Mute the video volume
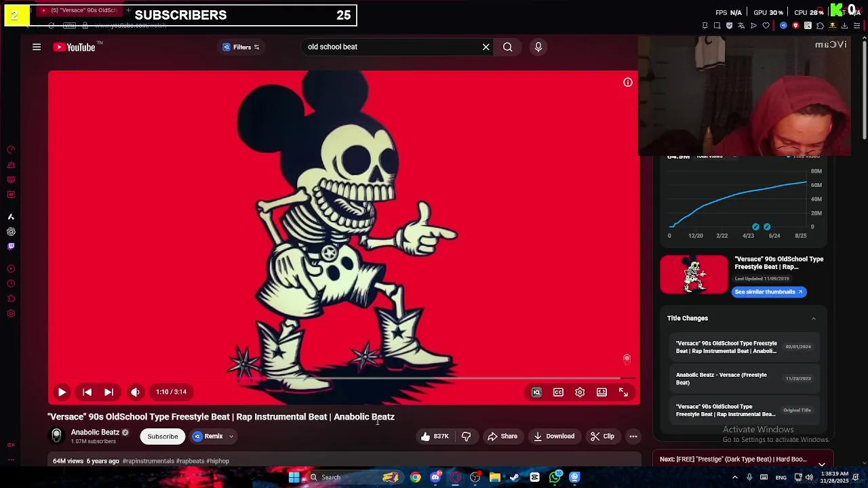868x488 pixels. (x=135, y=392)
